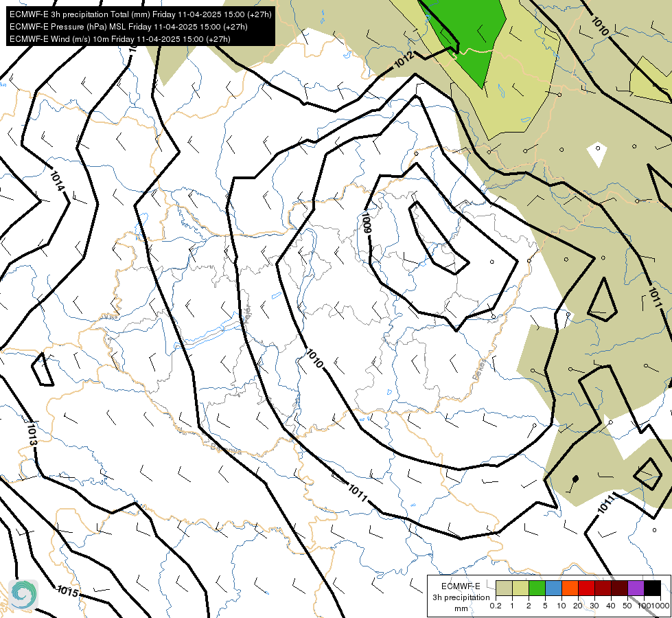The height and width of the screenshot is (618, 672).
Task: Select the orange 10–20 mm legend swatch
Action: coord(570,588)
